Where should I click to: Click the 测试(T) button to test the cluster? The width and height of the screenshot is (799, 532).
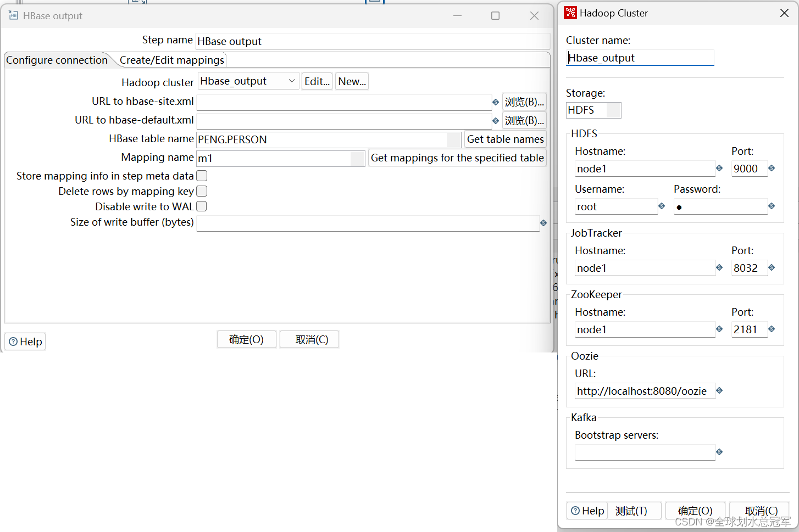coord(634,510)
